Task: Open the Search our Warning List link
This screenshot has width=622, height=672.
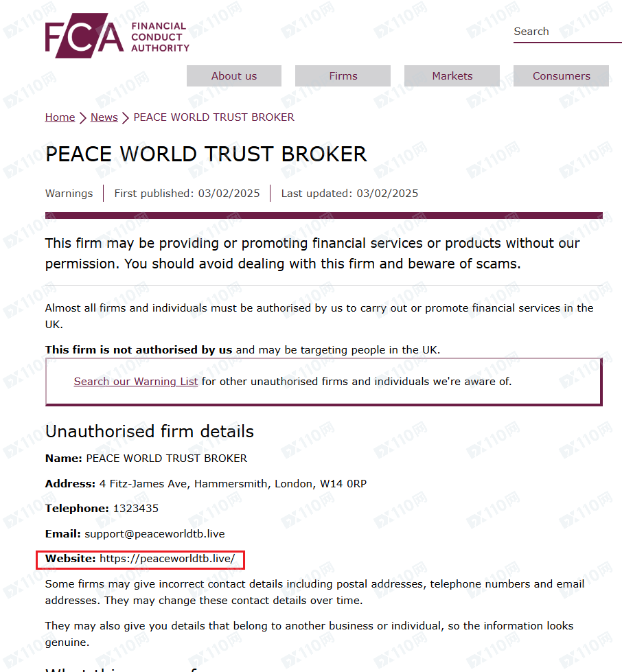Action: coord(136,382)
